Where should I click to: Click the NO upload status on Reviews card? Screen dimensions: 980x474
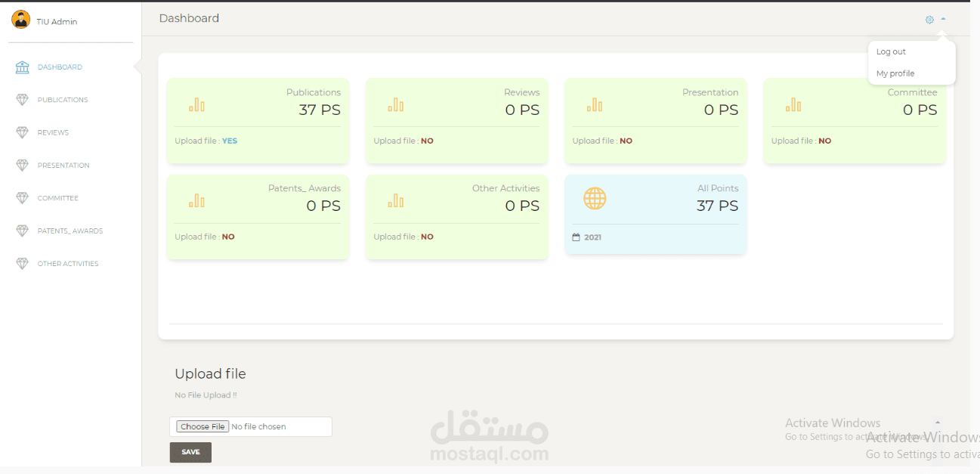(x=427, y=141)
